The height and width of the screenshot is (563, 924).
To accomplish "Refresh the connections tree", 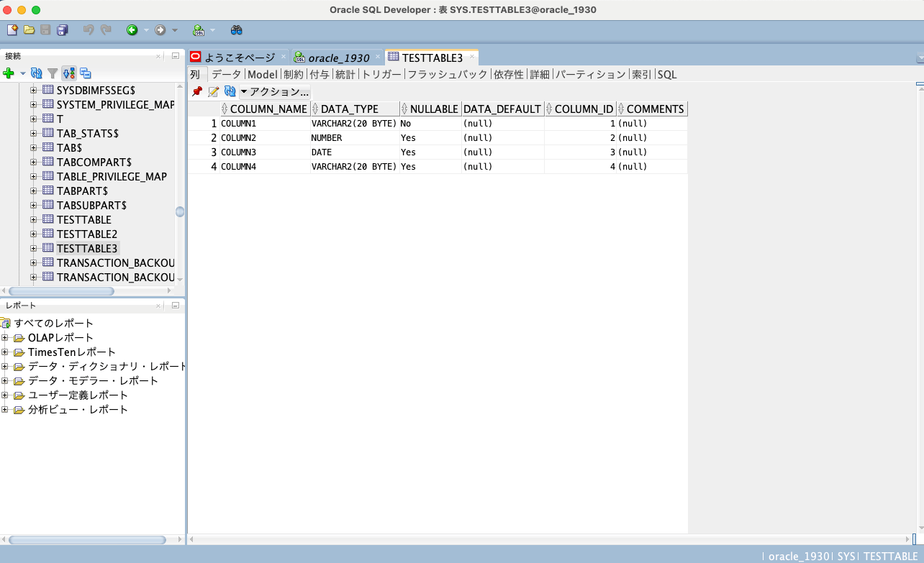I will tap(37, 73).
